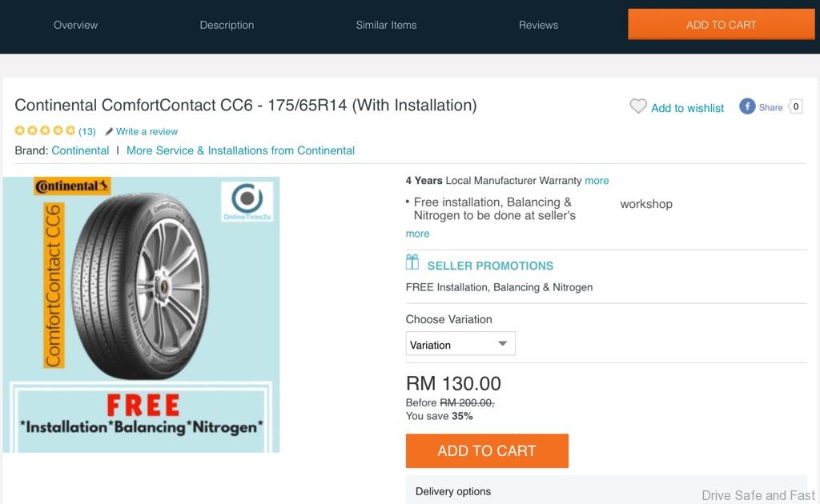Open the Variation dropdown
820x504 pixels.
[x=460, y=344]
